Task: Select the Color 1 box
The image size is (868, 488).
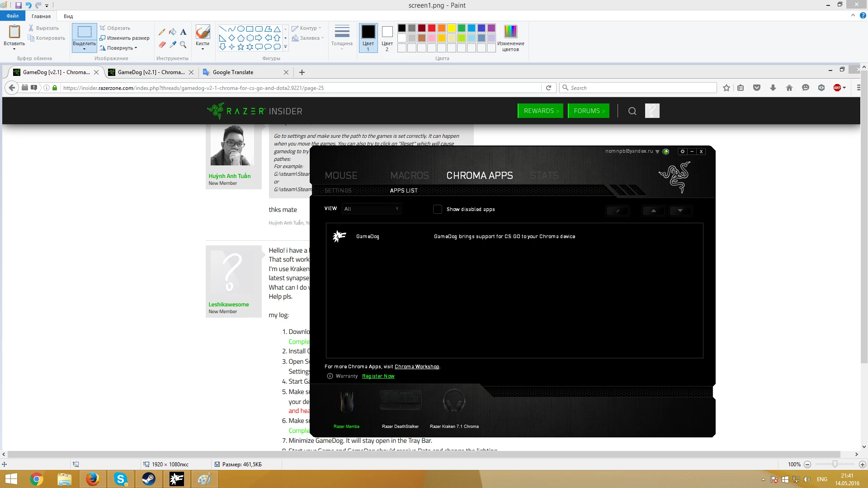Action: point(368,37)
